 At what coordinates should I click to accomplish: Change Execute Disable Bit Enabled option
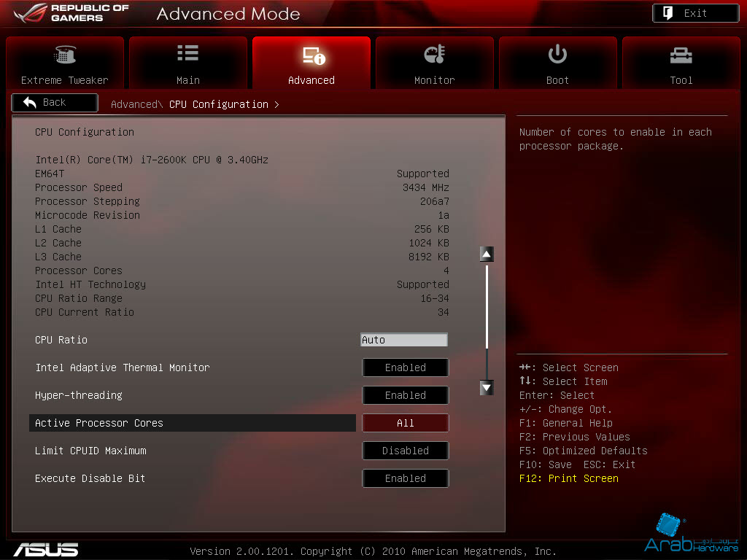tap(406, 478)
